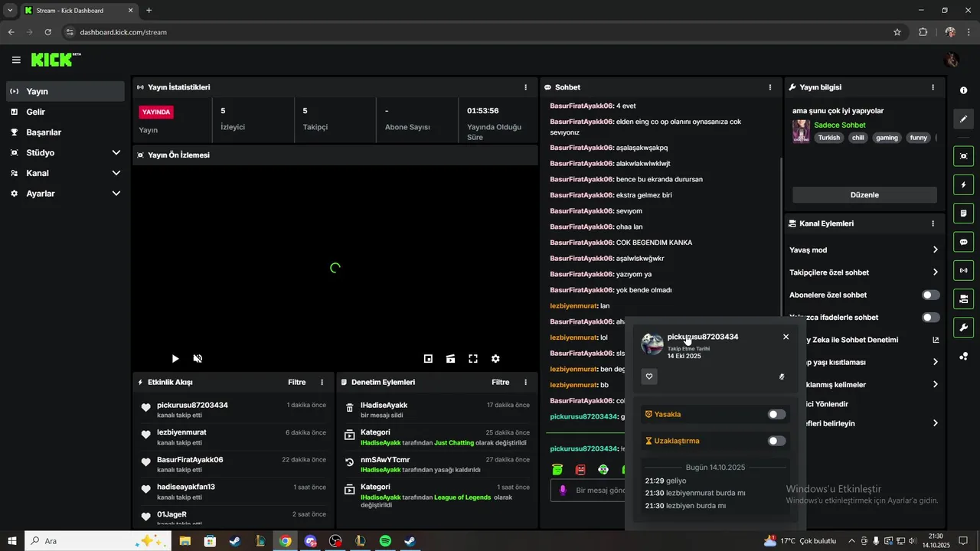980x551 pixels.
Task: Click pickurusu87203434 in Etkinlik Akışı
Action: (x=192, y=405)
